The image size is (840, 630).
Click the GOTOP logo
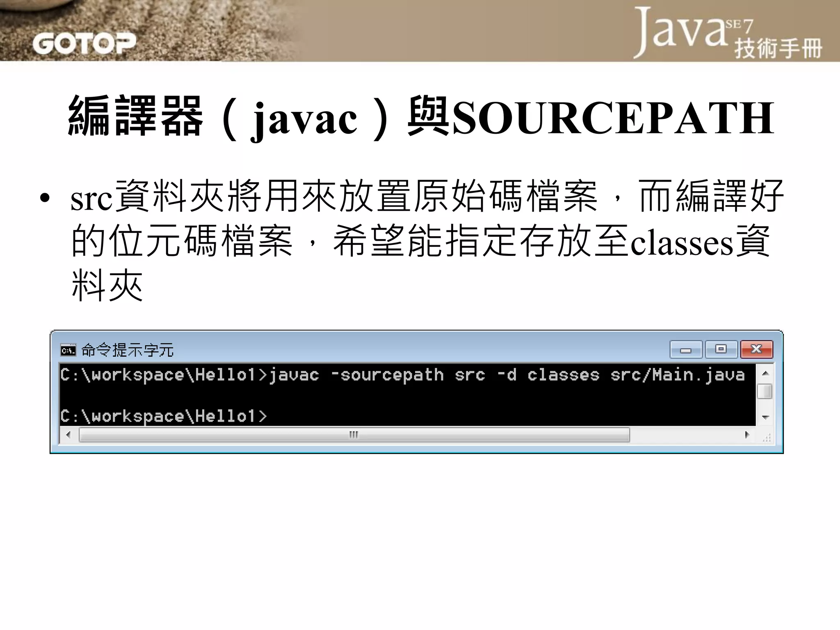pos(84,43)
